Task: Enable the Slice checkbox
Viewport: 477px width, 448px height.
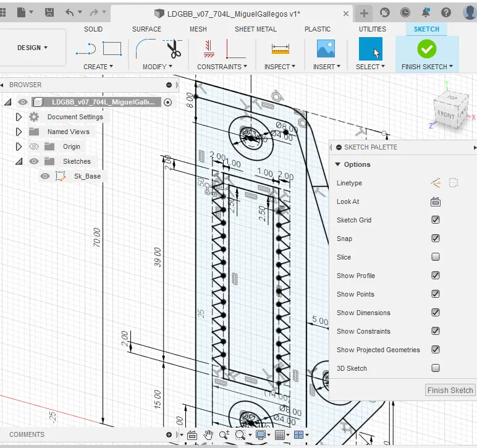Action: 436,257
